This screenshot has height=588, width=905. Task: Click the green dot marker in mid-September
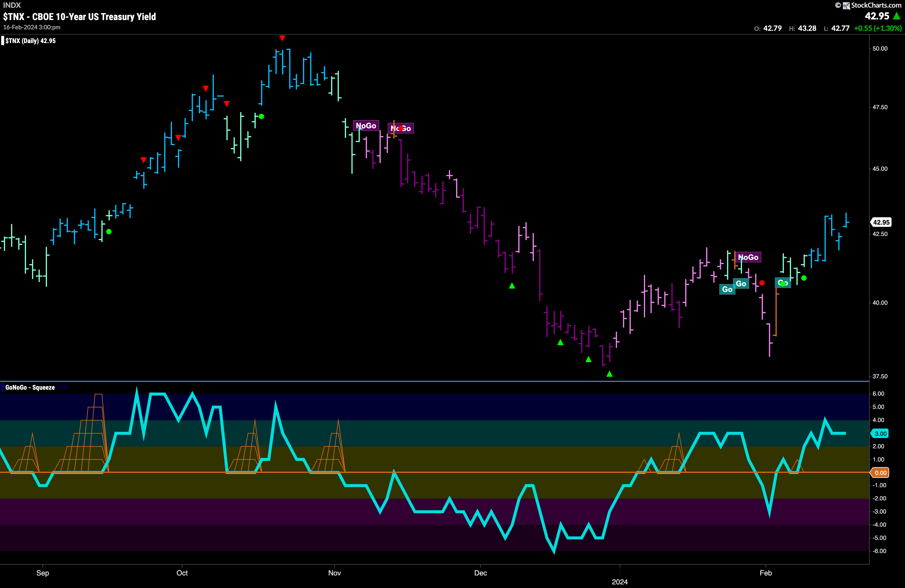[x=109, y=231]
